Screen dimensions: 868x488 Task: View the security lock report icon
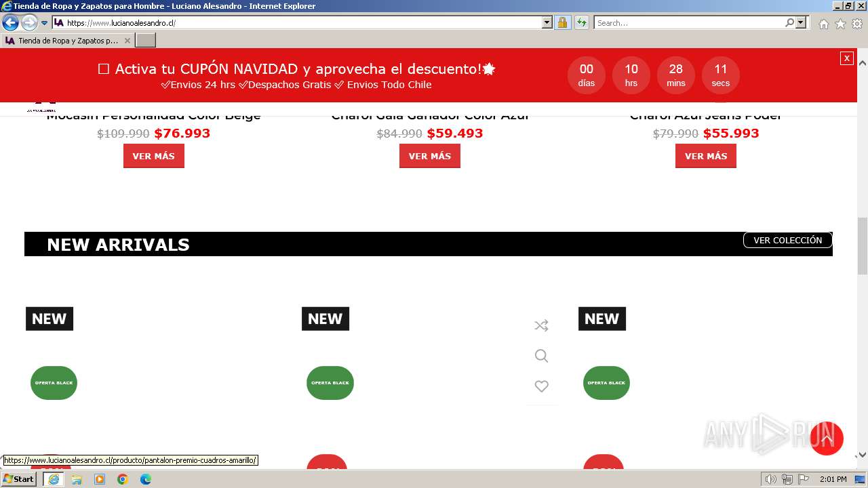pos(562,22)
